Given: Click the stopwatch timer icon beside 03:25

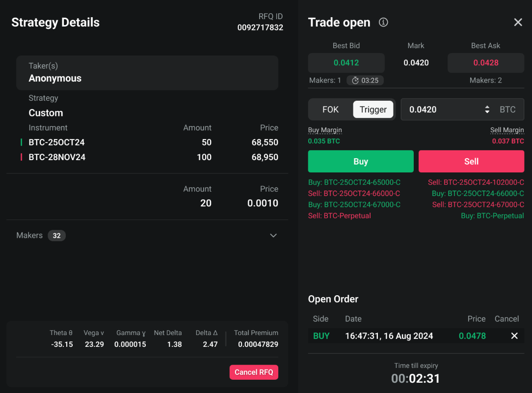Looking at the screenshot, I should click(355, 80).
